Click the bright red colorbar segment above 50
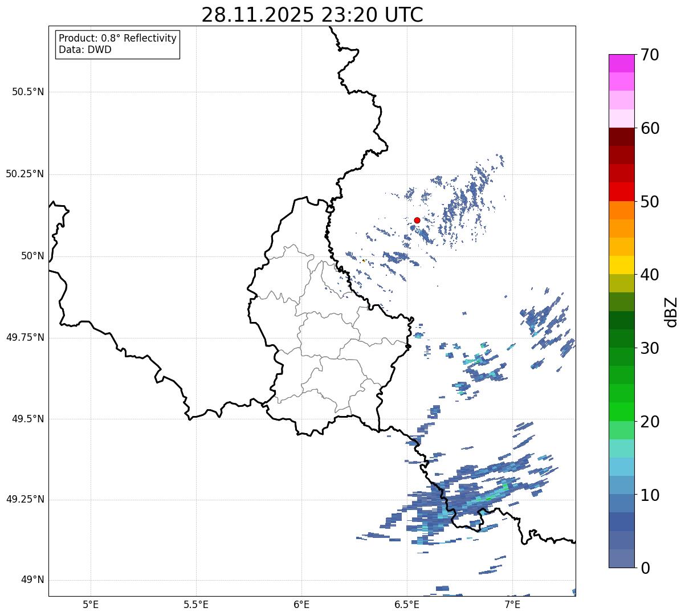 [x=621, y=192]
